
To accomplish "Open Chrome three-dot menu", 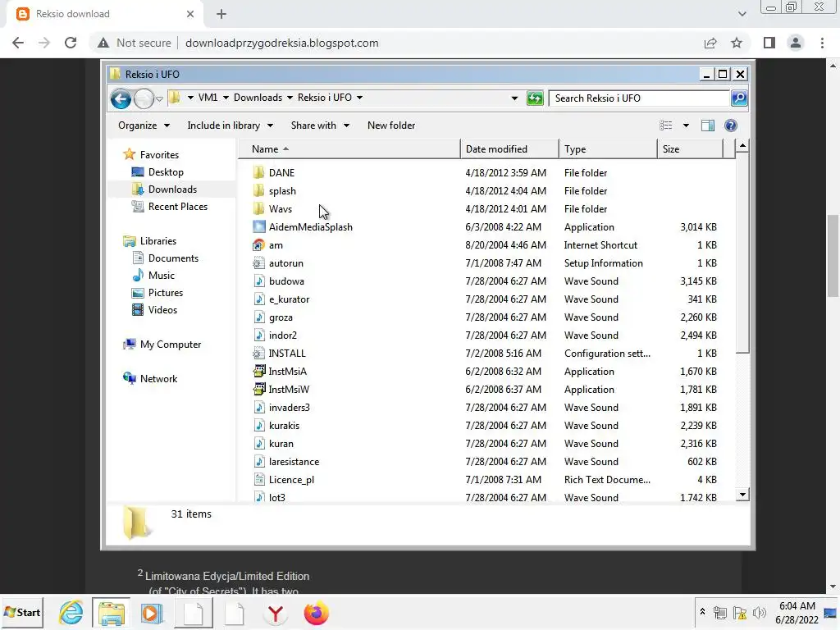I will click(822, 43).
